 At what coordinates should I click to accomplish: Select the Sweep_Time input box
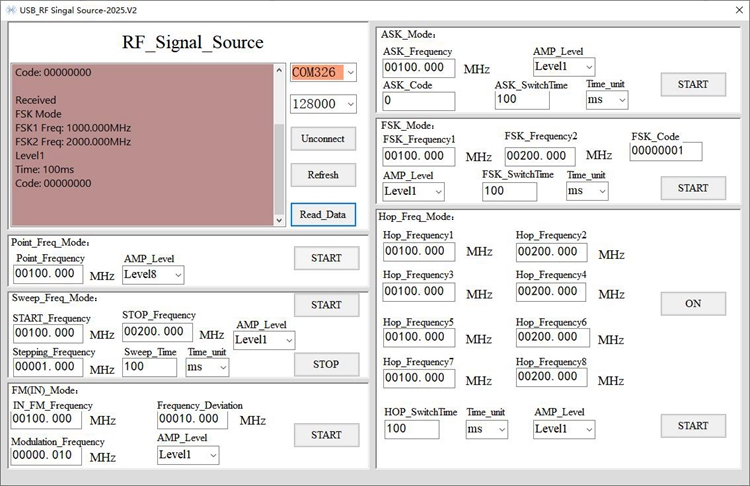149,367
